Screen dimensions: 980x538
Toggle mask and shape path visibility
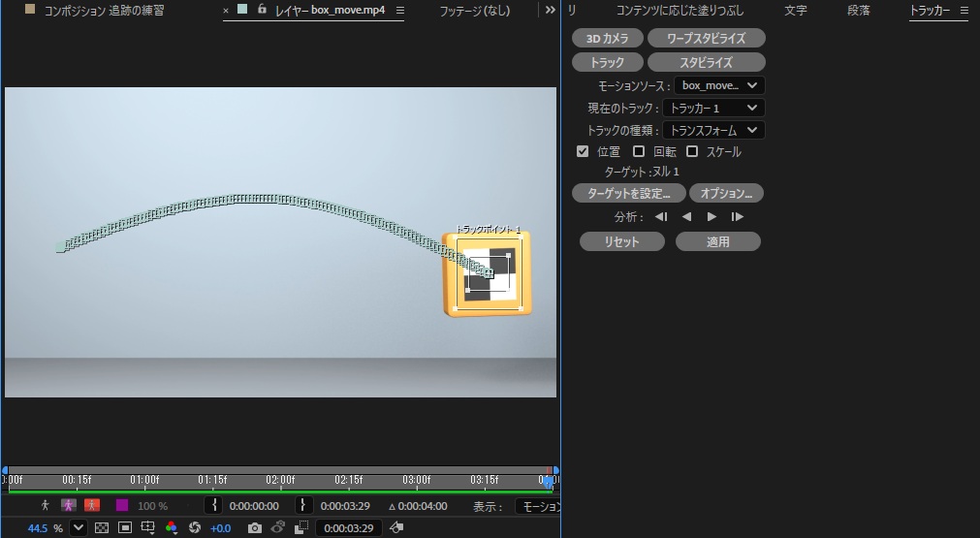125,528
